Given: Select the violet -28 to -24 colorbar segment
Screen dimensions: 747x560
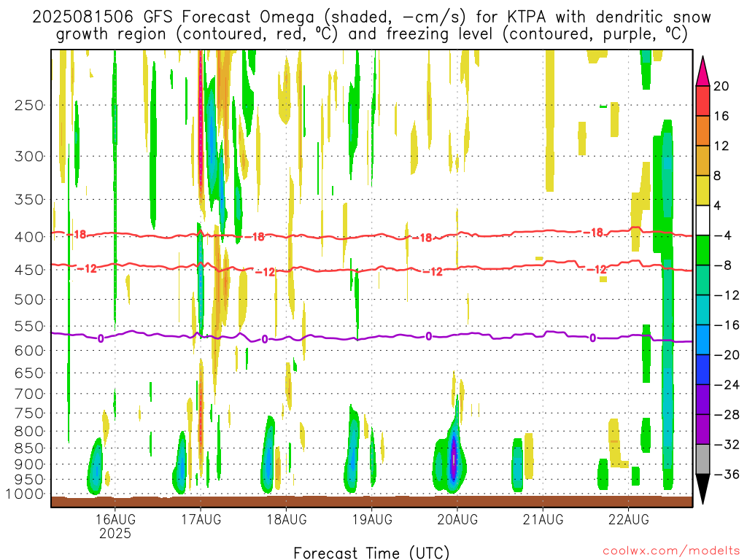Looking at the screenshot, I should [x=703, y=400].
